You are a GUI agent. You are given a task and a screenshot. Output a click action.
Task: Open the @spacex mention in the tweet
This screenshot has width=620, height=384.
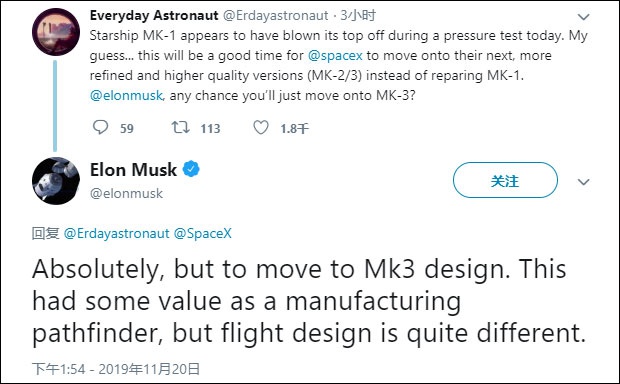pyautogui.click(x=335, y=55)
